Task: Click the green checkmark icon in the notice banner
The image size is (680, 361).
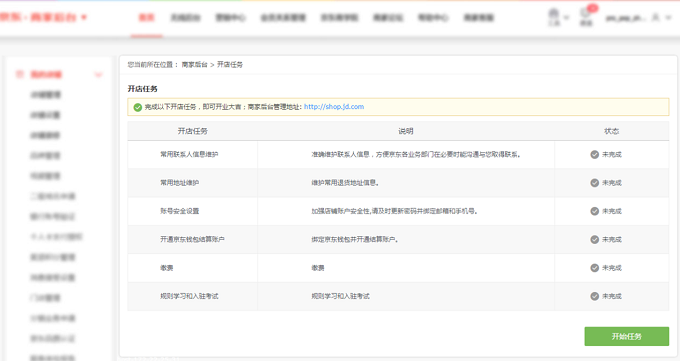Action: pyautogui.click(x=137, y=107)
